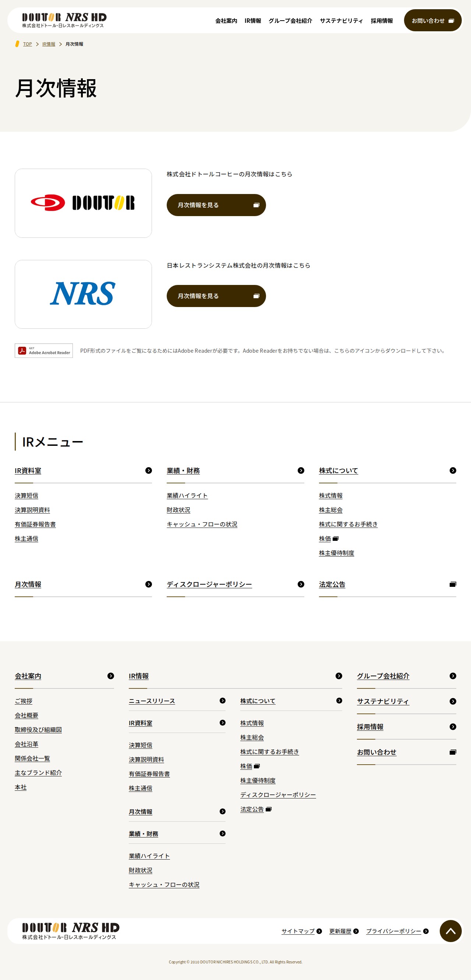471x980 pixels.
Task: Click arrow icon beside ディスクロージャーポリシー in IRメニュー
Action: [x=301, y=584]
